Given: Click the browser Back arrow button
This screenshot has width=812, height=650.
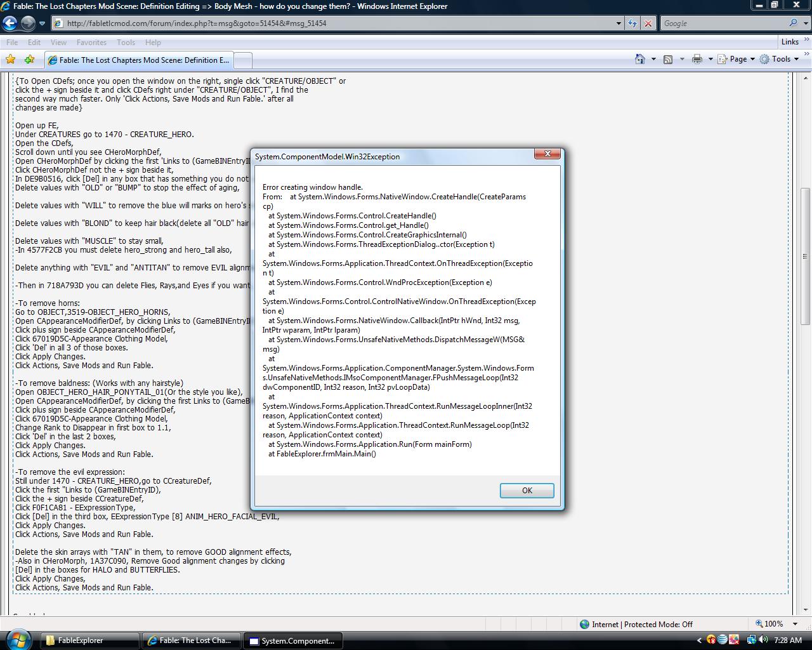Looking at the screenshot, I should (x=10, y=23).
